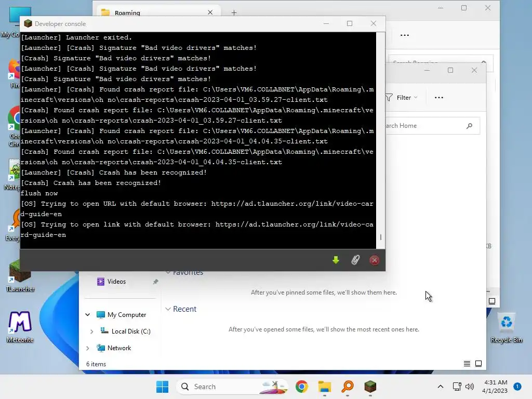
Task: Click the magnifier icon in Search Home
Action: click(x=470, y=126)
